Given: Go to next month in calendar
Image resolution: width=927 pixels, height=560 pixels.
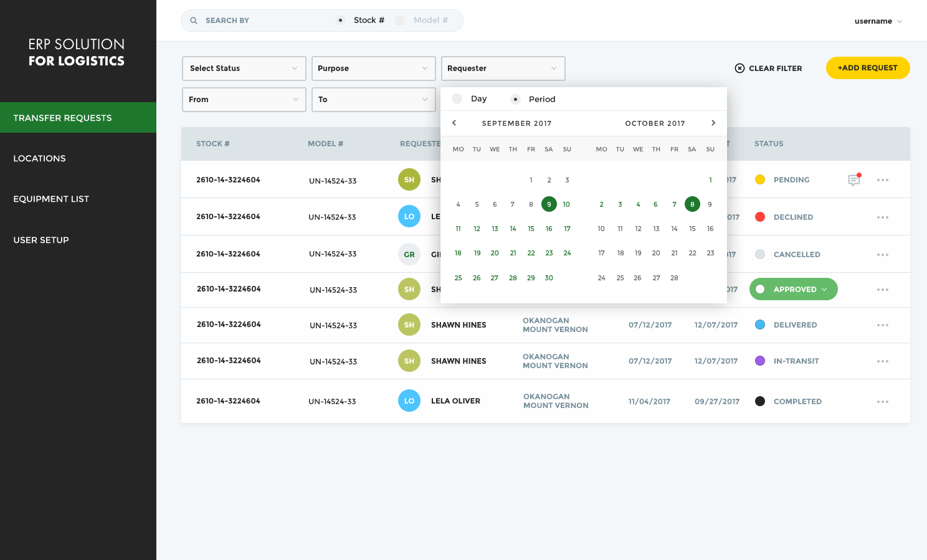Looking at the screenshot, I should click(713, 123).
